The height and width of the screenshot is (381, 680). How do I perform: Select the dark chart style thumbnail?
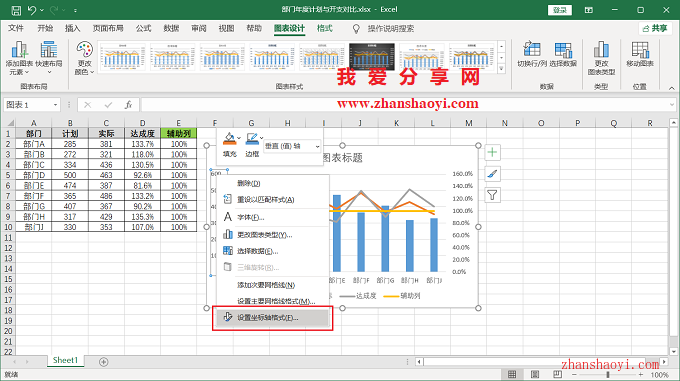point(372,56)
